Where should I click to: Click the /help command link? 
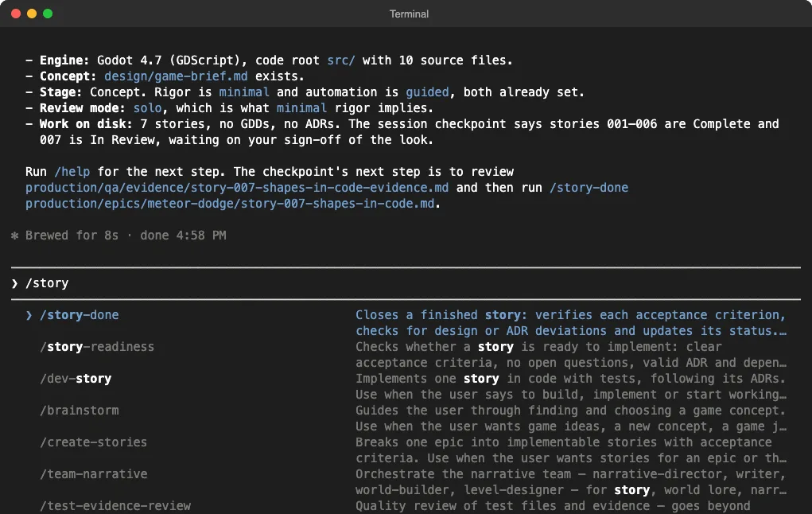tap(72, 172)
